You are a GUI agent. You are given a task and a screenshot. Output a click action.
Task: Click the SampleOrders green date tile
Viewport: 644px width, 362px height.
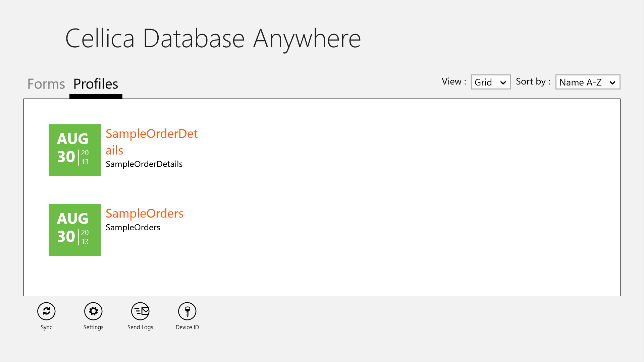pos(75,230)
